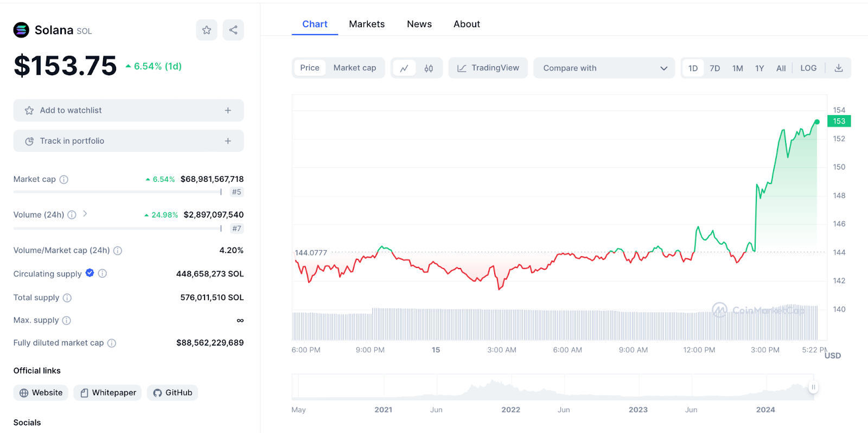Visit the official Website link

[x=41, y=393]
